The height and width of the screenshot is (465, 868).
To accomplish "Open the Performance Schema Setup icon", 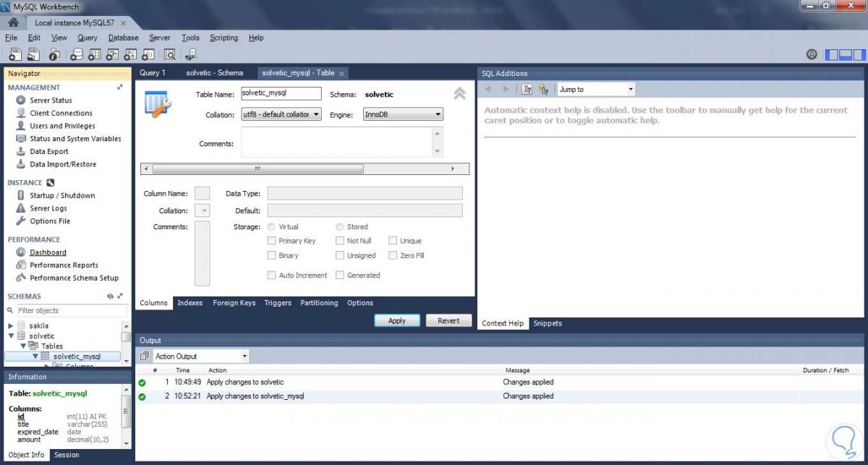I will (21, 278).
